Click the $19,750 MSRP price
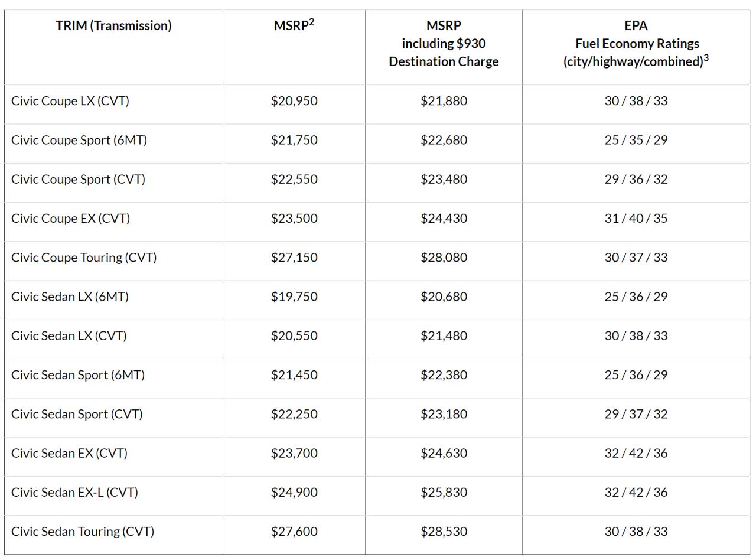Image resolution: width=756 pixels, height=557 pixels. click(294, 297)
